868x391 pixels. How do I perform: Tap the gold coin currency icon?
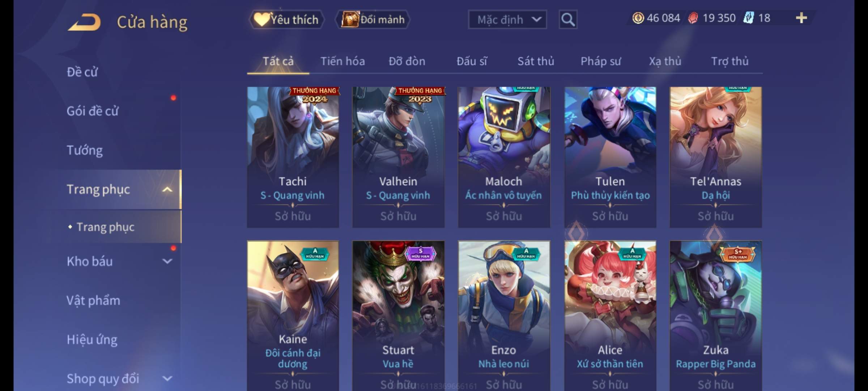pyautogui.click(x=638, y=18)
